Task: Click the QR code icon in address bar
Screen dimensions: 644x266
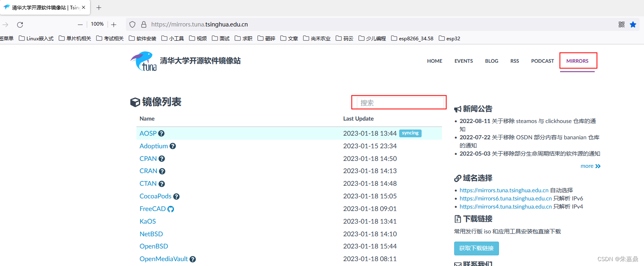Action: (x=622, y=24)
